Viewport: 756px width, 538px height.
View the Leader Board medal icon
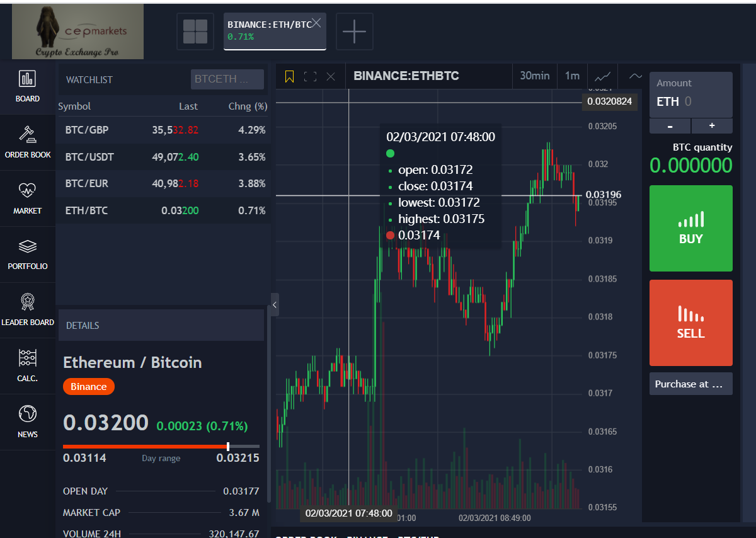pyautogui.click(x=28, y=301)
